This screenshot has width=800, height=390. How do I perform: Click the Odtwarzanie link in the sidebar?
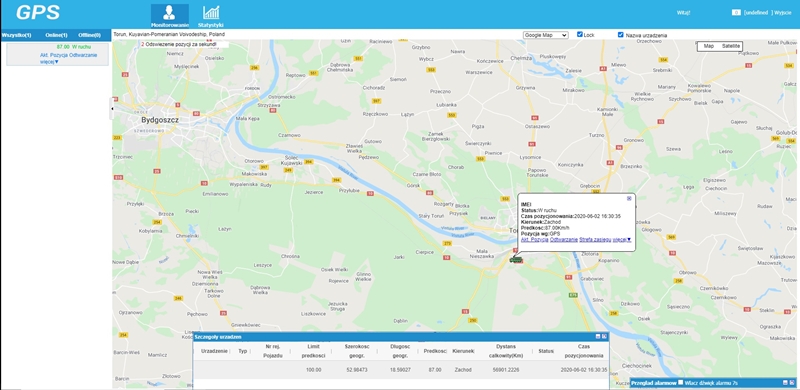[x=83, y=55]
